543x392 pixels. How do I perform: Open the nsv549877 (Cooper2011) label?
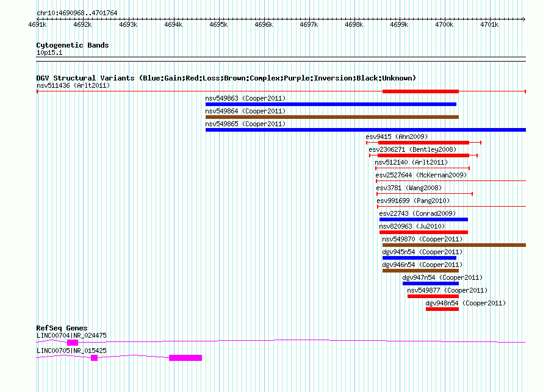click(447, 290)
